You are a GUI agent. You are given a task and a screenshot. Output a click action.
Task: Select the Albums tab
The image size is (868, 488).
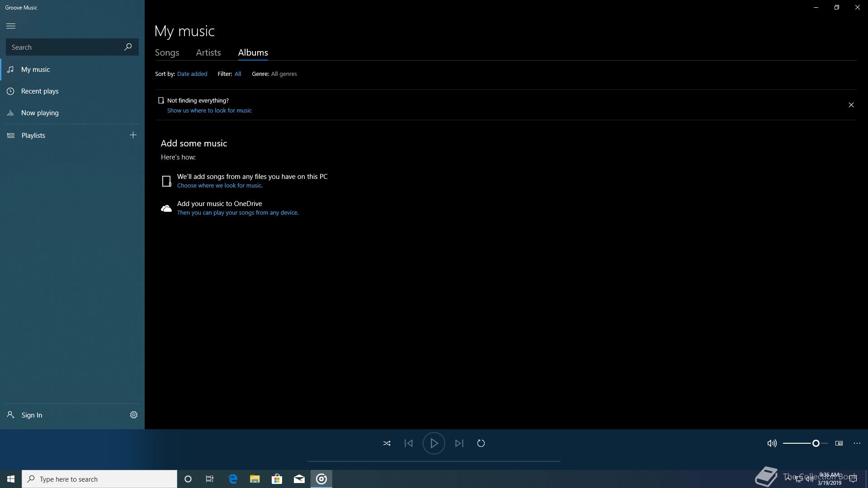tap(253, 52)
